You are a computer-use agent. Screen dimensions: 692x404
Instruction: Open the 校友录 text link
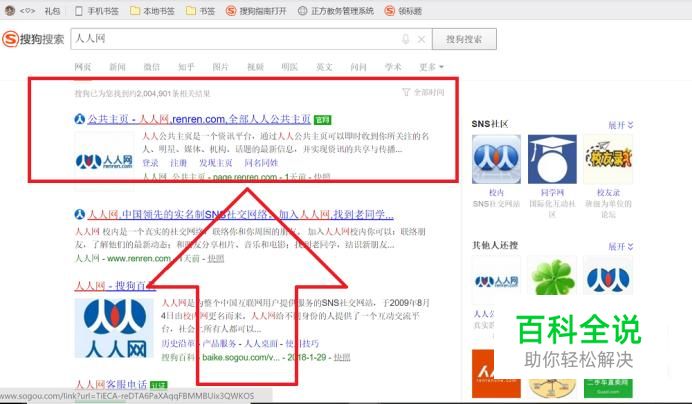pyautogui.click(x=608, y=193)
